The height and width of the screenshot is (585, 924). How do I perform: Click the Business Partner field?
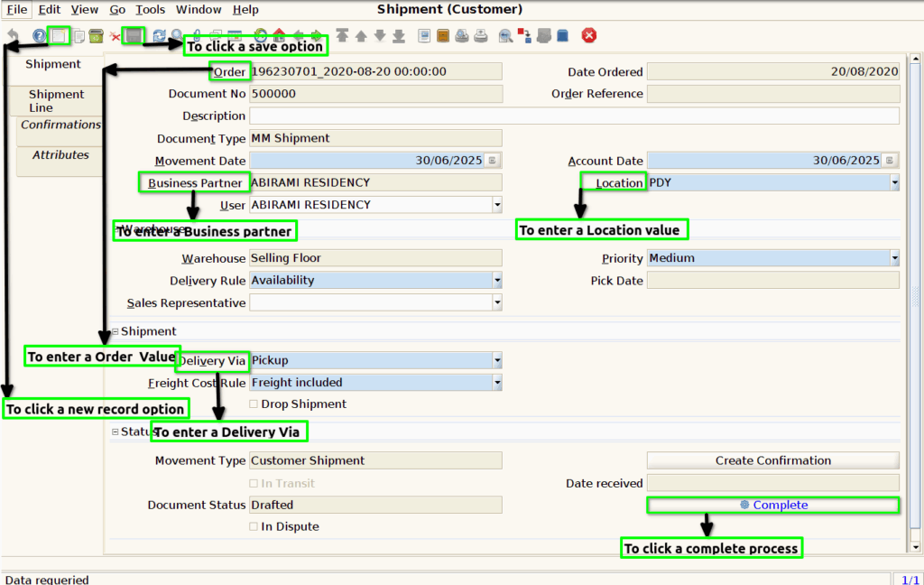[x=376, y=182]
